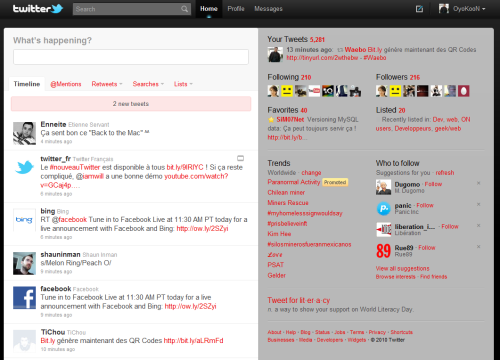Click twitter_fr bird avatar
Screen dimensions: 500x360
24,167
